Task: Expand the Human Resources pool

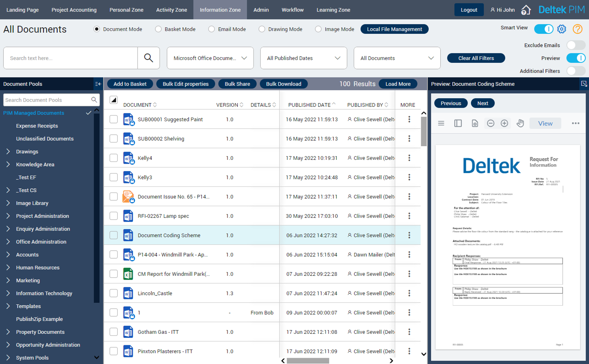Action: coord(8,268)
